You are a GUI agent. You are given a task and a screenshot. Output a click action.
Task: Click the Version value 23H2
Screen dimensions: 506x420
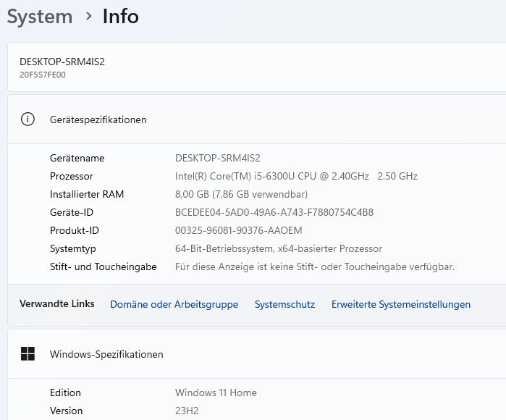(187, 411)
